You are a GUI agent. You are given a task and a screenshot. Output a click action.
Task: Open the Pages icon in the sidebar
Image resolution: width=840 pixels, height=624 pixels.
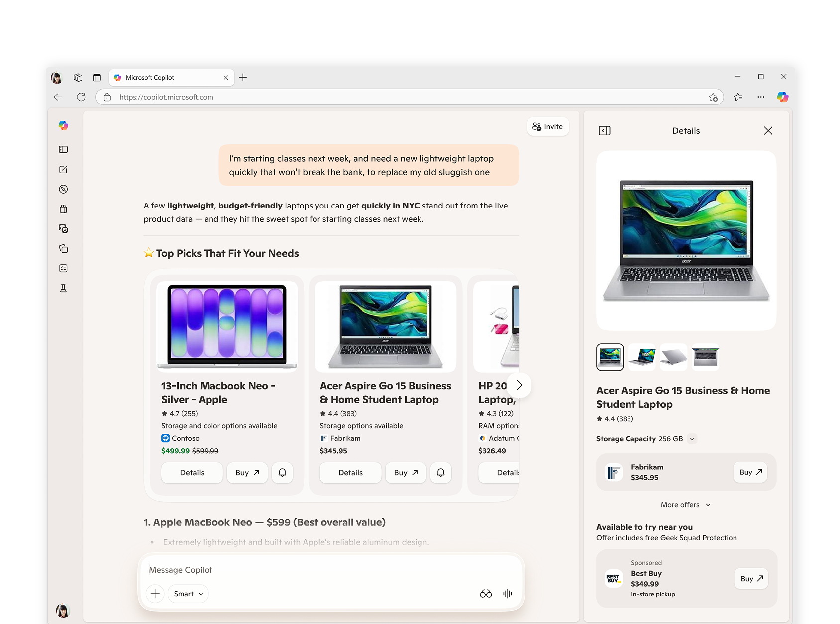point(63,249)
